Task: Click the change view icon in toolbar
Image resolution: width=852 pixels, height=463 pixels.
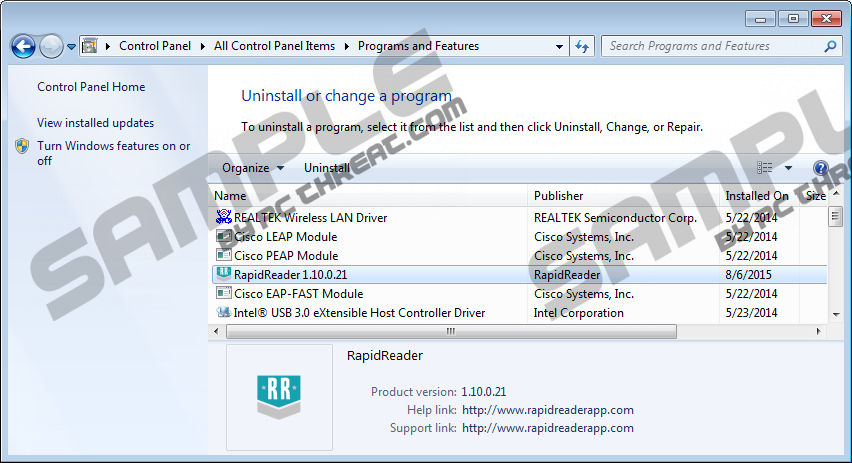Action: pos(765,168)
